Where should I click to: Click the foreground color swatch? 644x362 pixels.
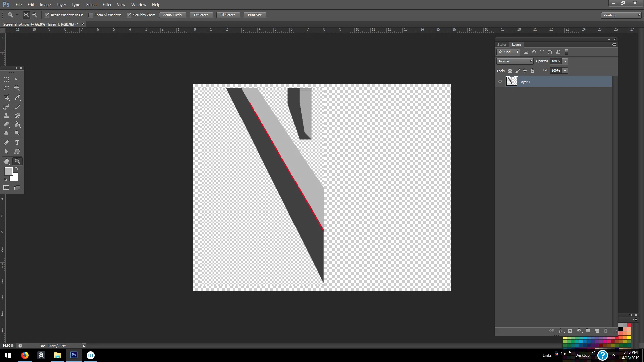tap(8, 171)
